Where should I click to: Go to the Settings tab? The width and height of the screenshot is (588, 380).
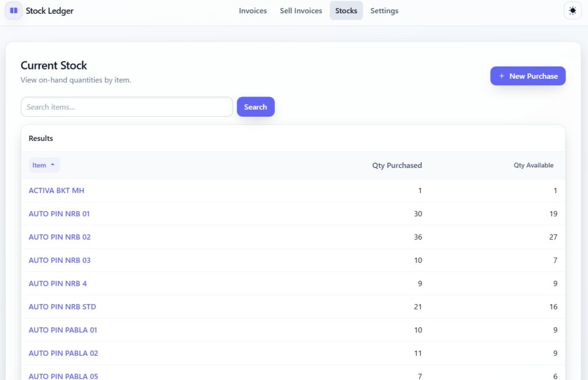384,11
